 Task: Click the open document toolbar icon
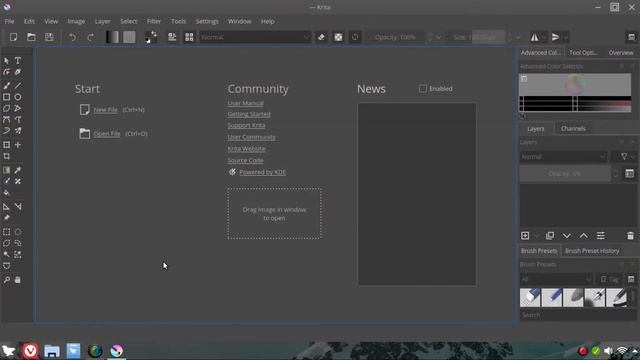[31, 37]
